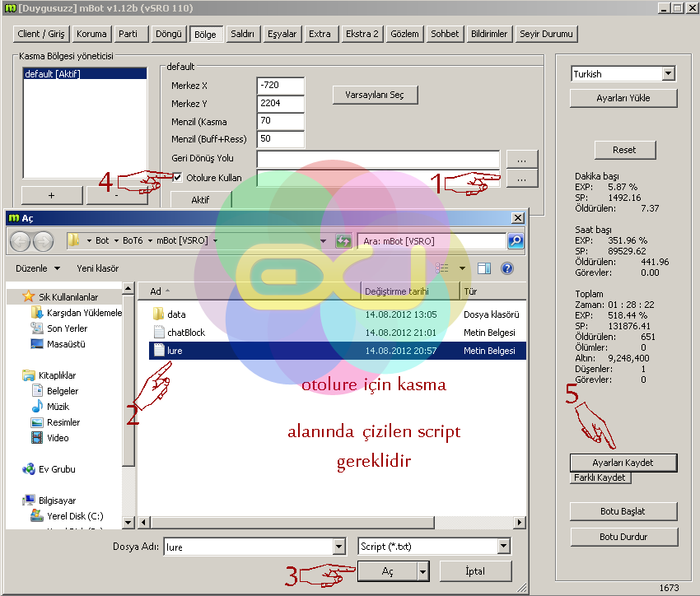Toggle the Otolure Kullan checkbox
700x596 pixels.
pyautogui.click(x=177, y=178)
